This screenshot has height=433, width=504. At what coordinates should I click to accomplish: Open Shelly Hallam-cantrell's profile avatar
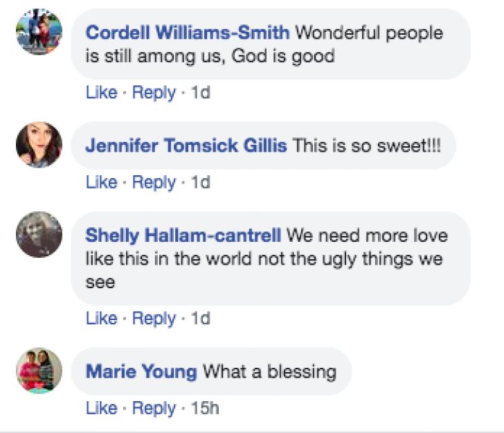pyautogui.click(x=39, y=235)
